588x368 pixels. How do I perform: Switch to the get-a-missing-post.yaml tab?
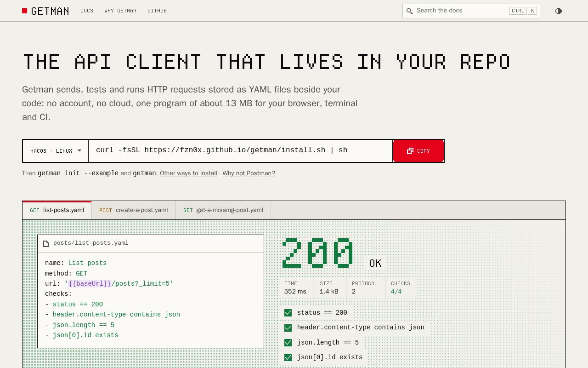tap(223, 210)
